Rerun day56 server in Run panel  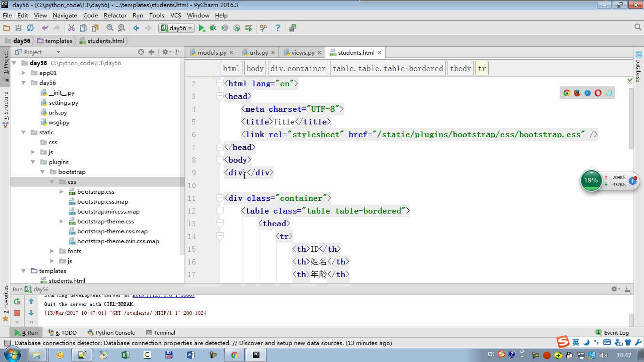point(17,302)
